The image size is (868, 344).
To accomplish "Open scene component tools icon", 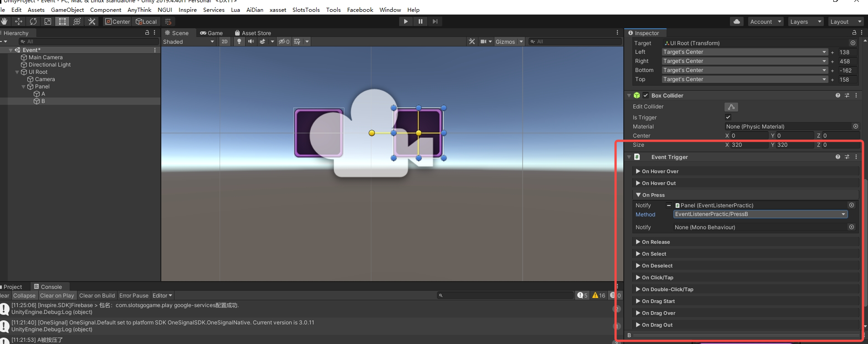I will (472, 41).
